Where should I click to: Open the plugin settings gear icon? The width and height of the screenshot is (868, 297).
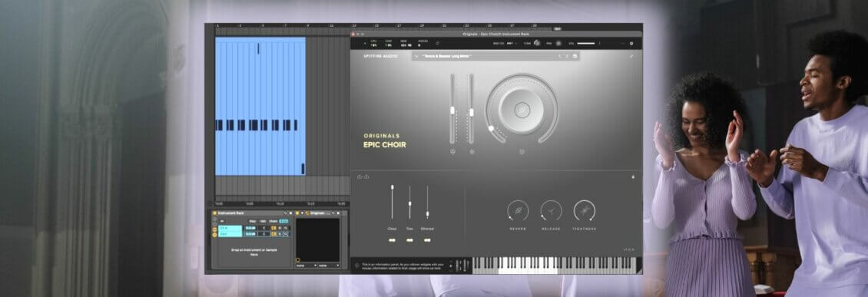tap(631, 43)
